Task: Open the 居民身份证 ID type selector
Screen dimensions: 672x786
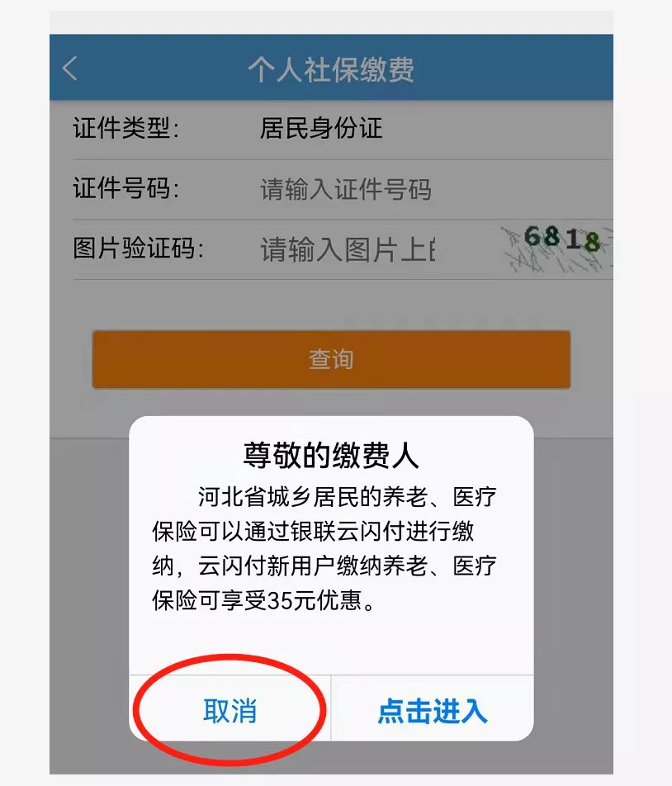Action: (321, 128)
